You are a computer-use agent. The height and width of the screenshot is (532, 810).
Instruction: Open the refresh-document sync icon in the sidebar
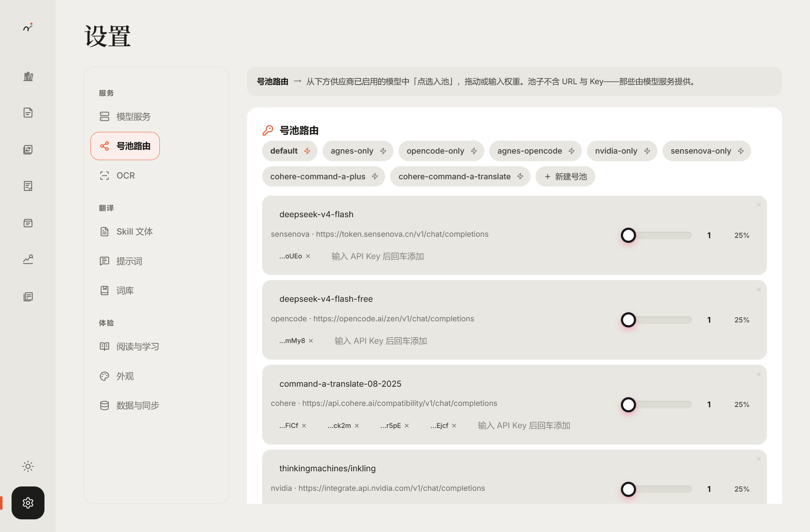coord(28,150)
